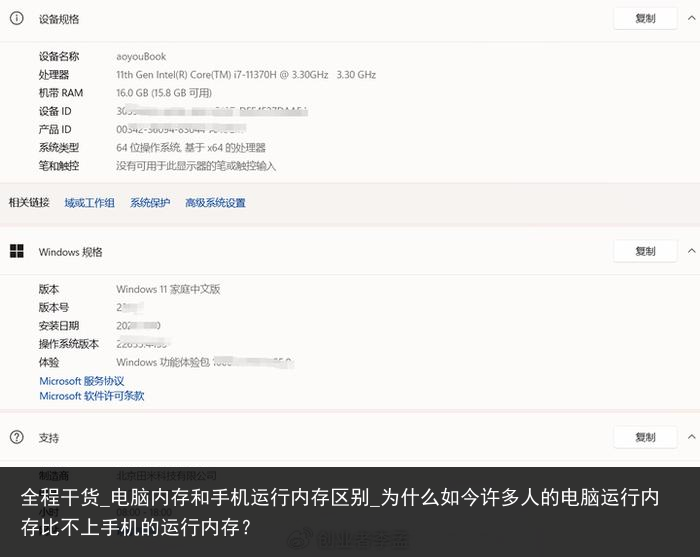Open the Microsoft 服务协议 link
Viewport: 700px width, 557px height.
[82, 381]
